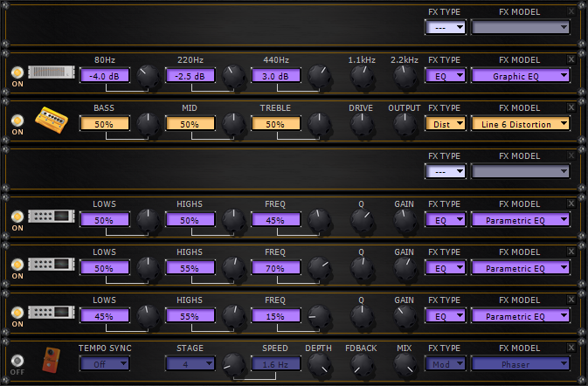Image resolution: width=588 pixels, height=386 pixels.
Task: Click the Parametric EQ icon with FREQ 70%
Action: click(52, 264)
